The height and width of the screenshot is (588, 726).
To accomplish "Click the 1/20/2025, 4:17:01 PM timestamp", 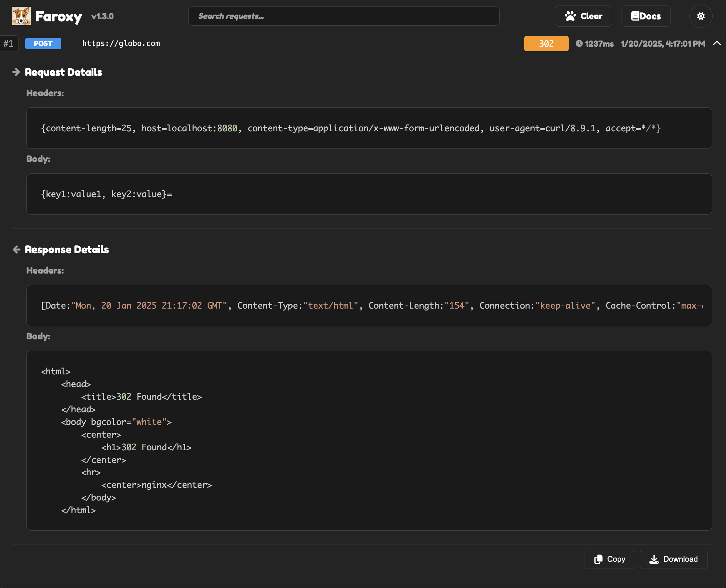I will point(663,44).
